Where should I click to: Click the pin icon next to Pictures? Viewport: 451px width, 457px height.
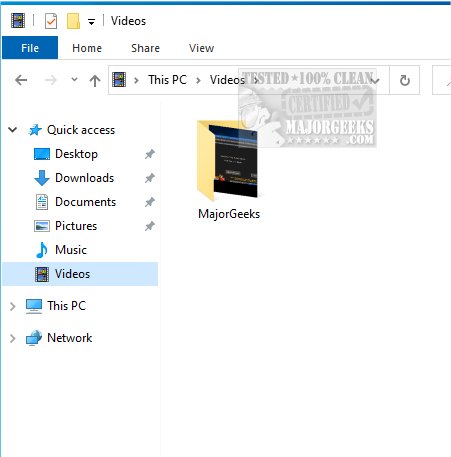150,226
